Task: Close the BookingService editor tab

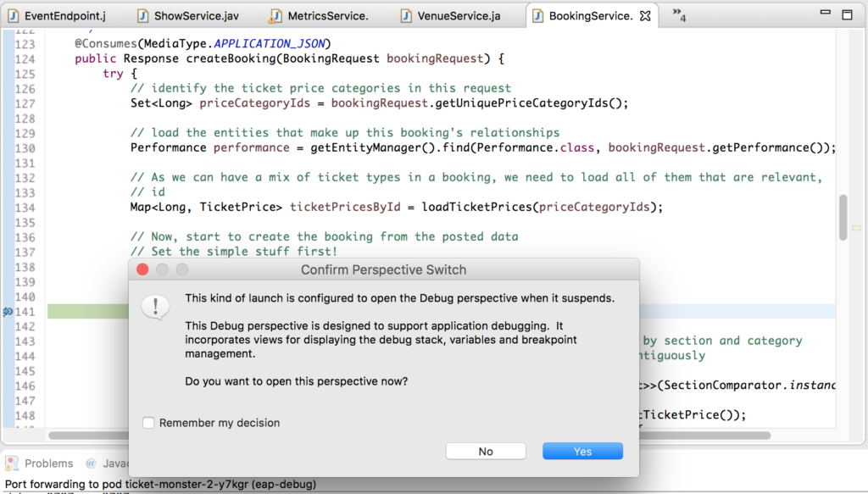Action: click(645, 16)
